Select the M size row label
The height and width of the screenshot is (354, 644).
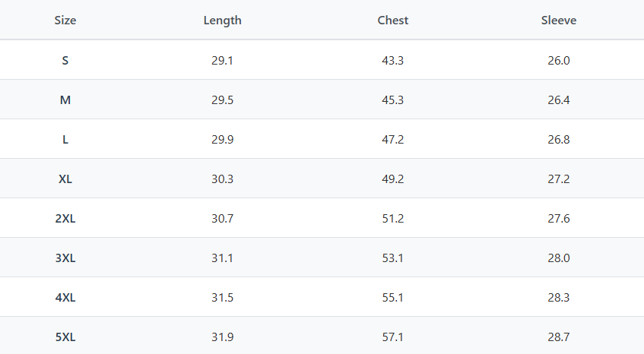(65, 100)
